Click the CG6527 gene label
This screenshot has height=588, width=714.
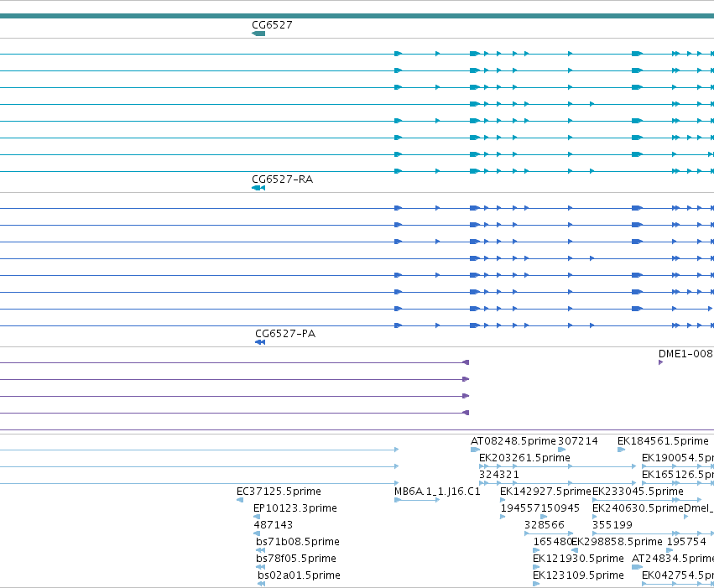point(272,25)
